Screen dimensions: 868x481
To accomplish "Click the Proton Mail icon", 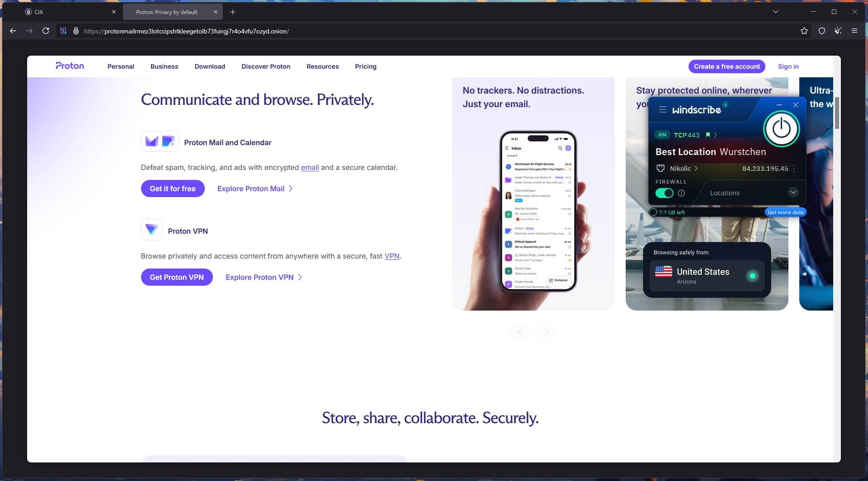I will coord(151,141).
